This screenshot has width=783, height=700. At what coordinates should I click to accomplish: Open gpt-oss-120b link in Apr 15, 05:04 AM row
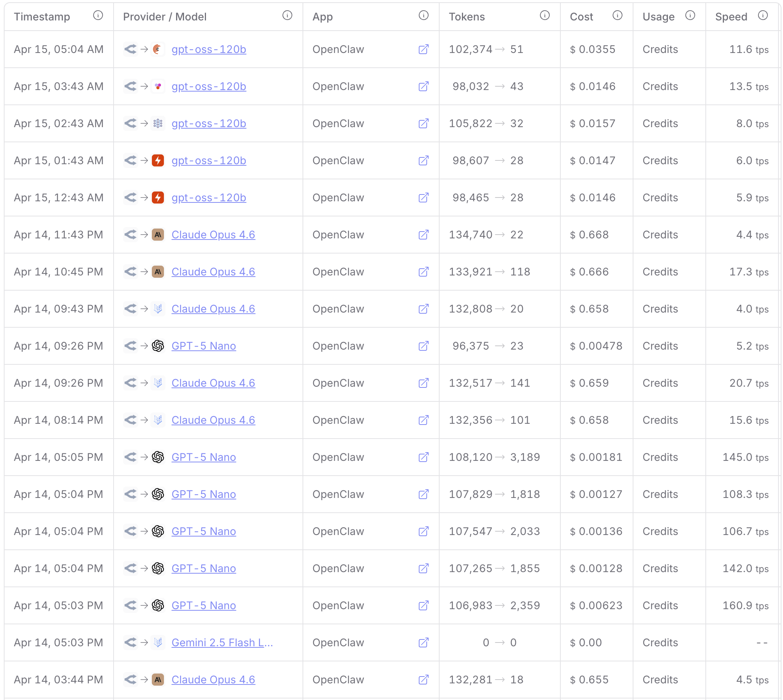tap(209, 49)
